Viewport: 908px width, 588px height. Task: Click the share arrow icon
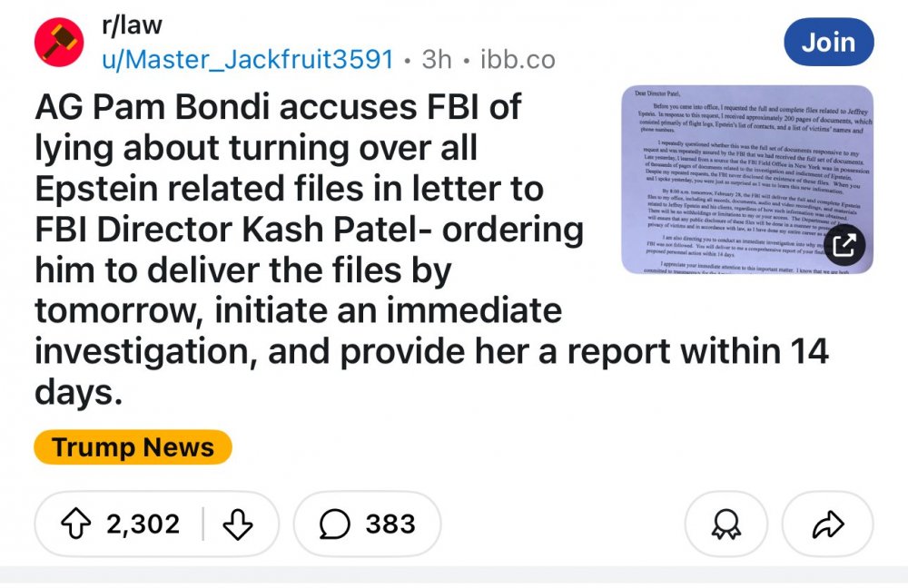(x=826, y=524)
